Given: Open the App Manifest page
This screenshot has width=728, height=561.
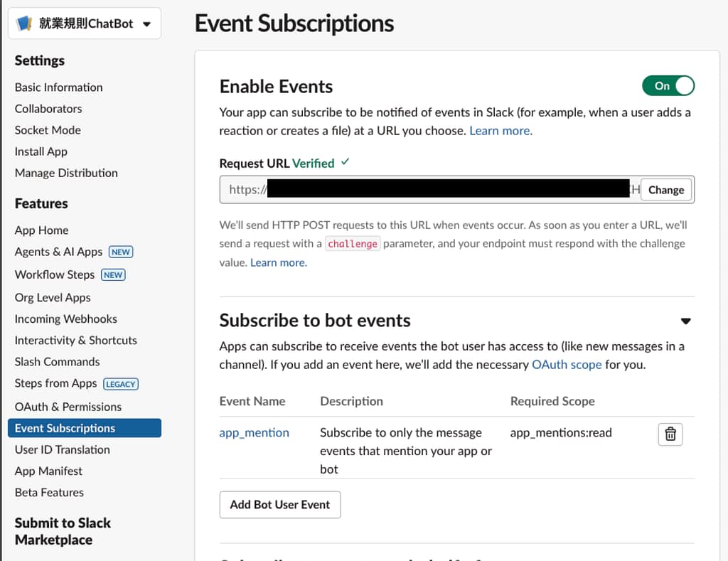Looking at the screenshot, I should [48, 471].
